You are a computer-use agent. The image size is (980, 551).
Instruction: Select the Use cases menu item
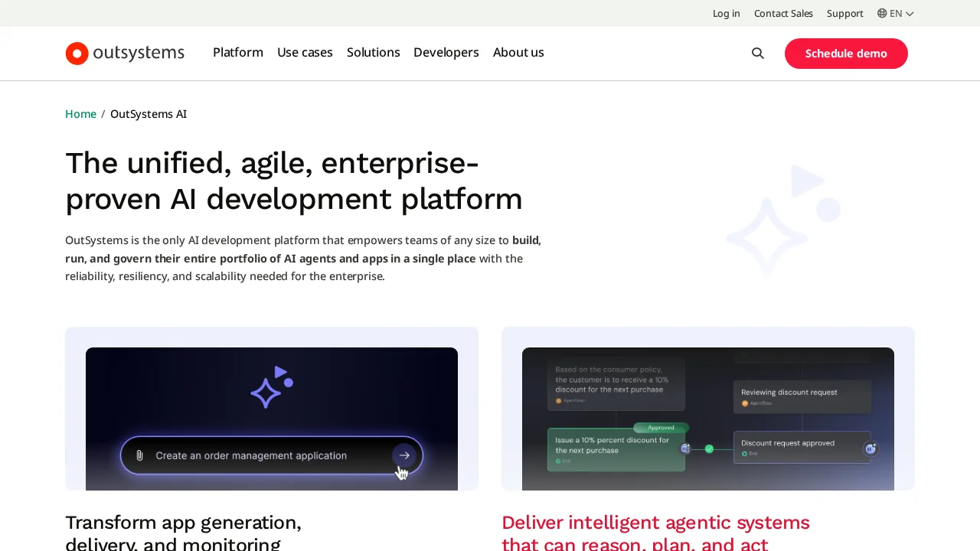point(305,53)
